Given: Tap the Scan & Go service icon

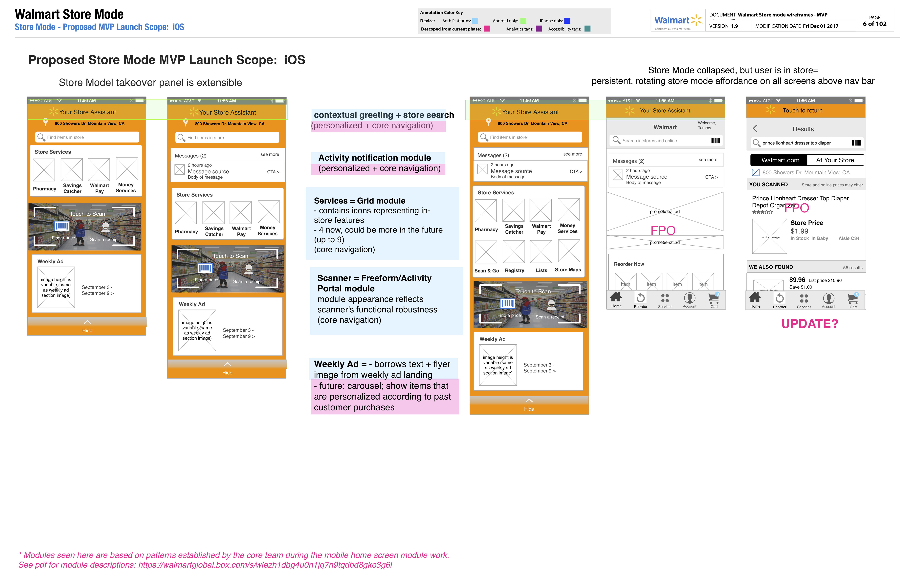Looking at the screenshot, I should (x=486, y=252).
